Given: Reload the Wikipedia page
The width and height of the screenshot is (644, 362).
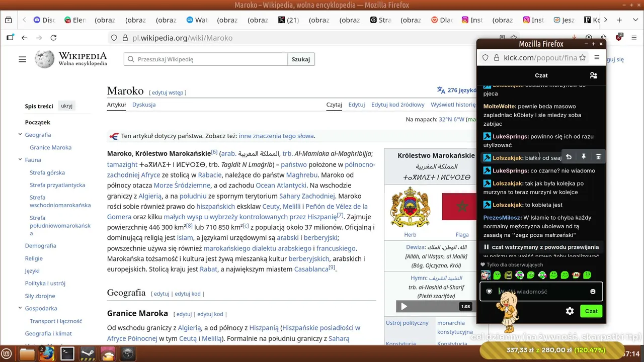Looking at the screenshot, I should (53, 38).
